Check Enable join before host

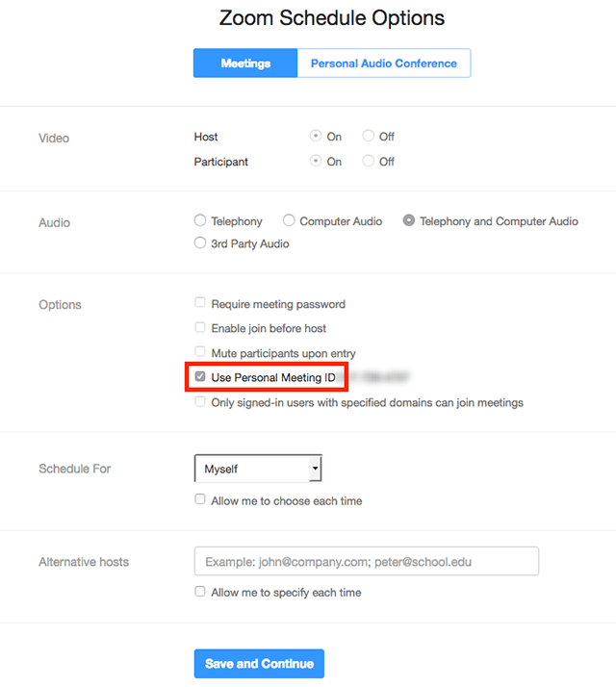[200, 327]
